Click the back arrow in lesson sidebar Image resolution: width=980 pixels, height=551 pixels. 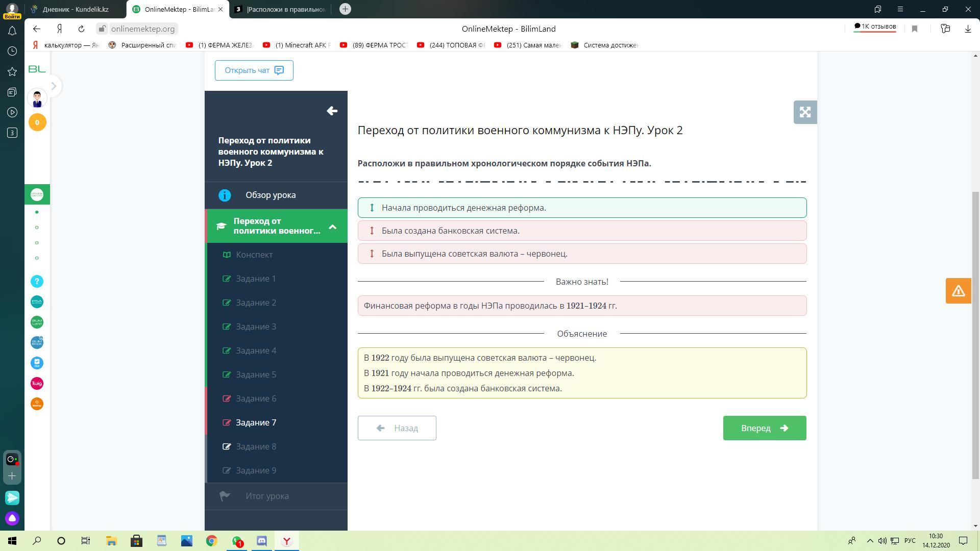tap(332, 111)
